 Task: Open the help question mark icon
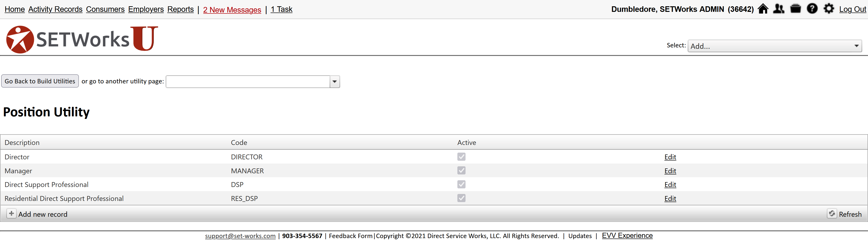point(812,9)
